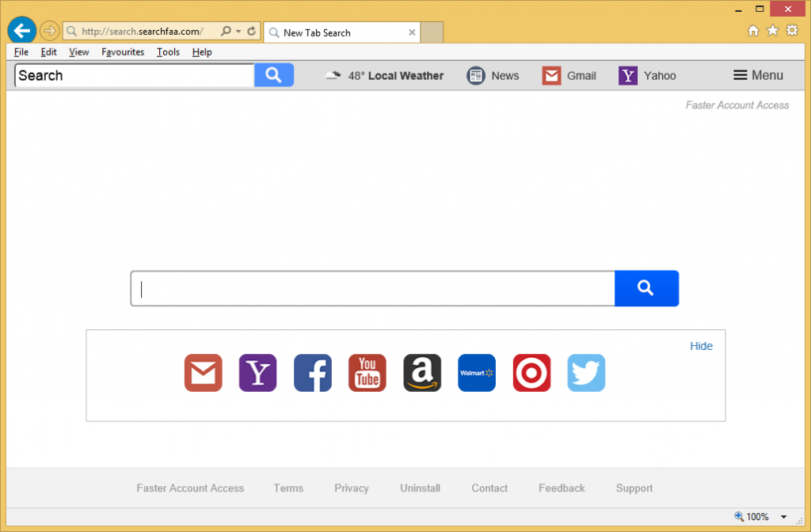811x532 pixels.
Task: Open the Walmart shortcut tile
Action: point(476,373)
